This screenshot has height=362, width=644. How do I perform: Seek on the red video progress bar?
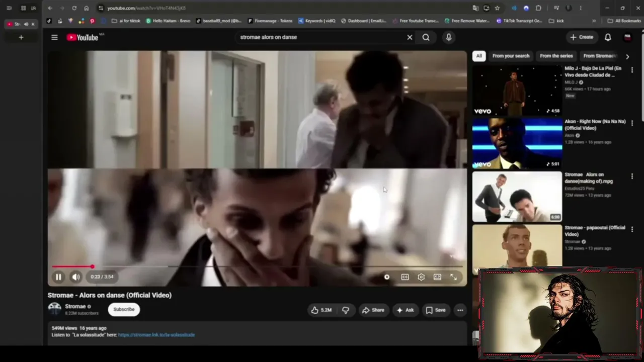(257, 266)
